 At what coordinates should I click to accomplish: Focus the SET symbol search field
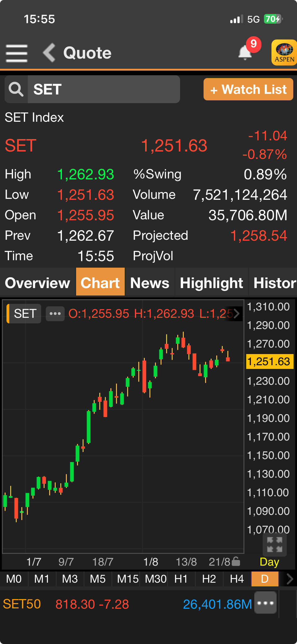click(104, 89)
